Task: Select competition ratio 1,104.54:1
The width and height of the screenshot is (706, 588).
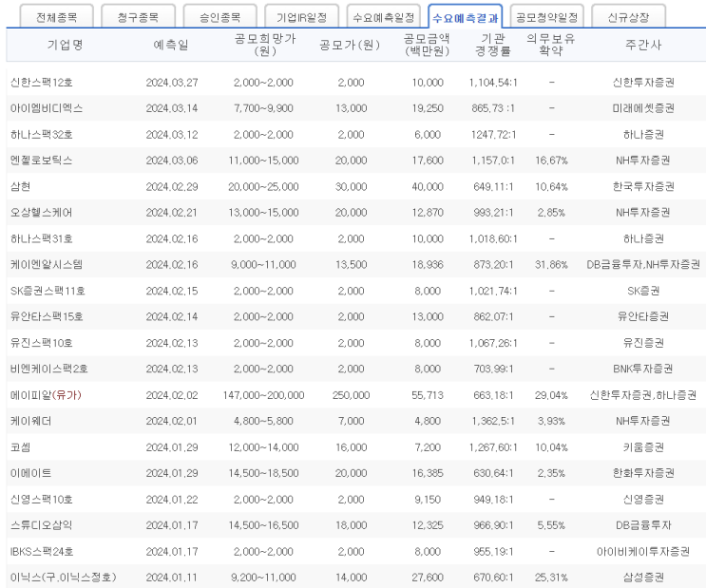Action: (493, 83)
